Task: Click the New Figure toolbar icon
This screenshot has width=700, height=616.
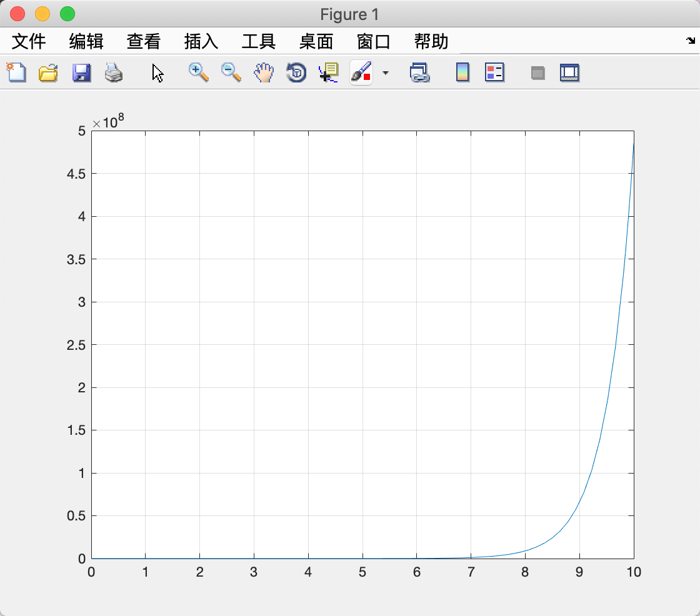Action: pos(16,72)
